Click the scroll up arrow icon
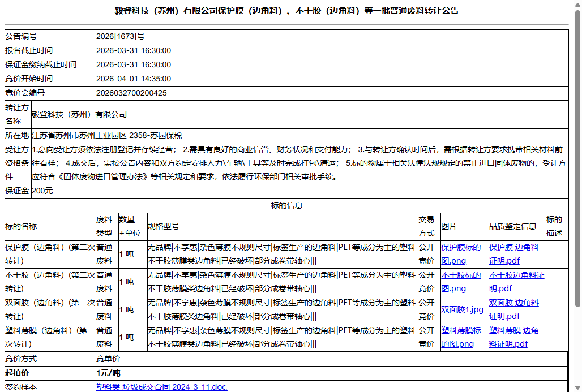582x392 pixels. [x=577, y=5]
